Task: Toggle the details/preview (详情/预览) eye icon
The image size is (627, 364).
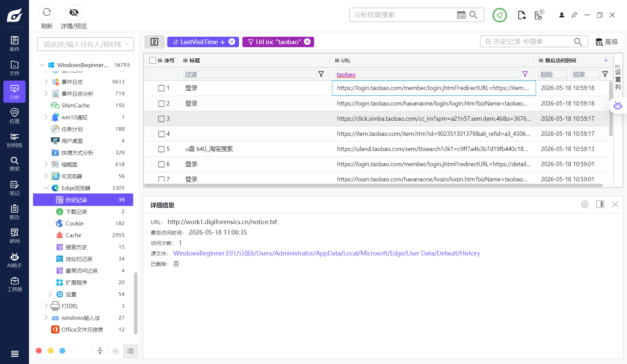Action: click(73, 12)
